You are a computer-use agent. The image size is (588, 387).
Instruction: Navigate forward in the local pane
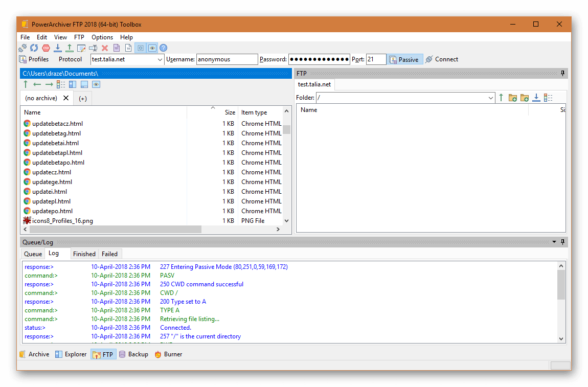(49, 84)
